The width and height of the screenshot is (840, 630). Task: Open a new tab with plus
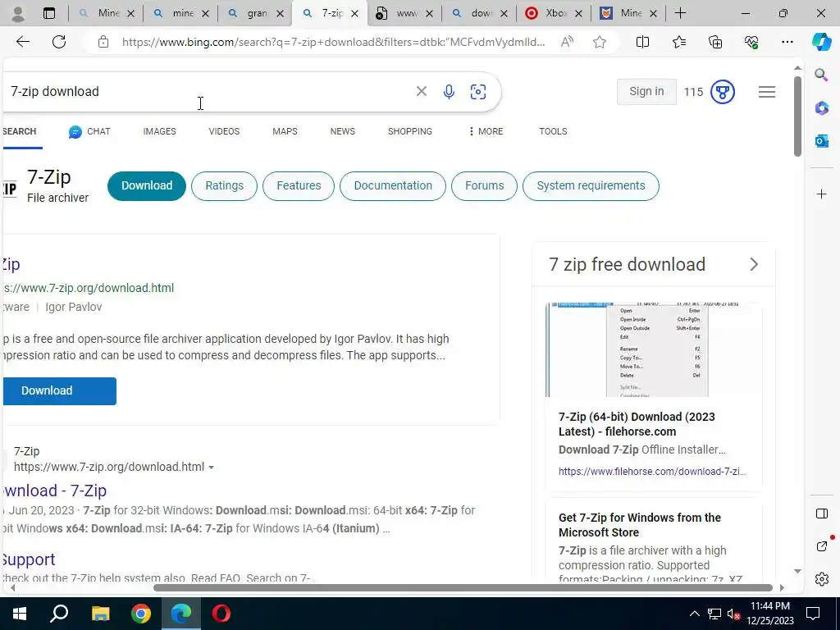[x=680, y=13]
